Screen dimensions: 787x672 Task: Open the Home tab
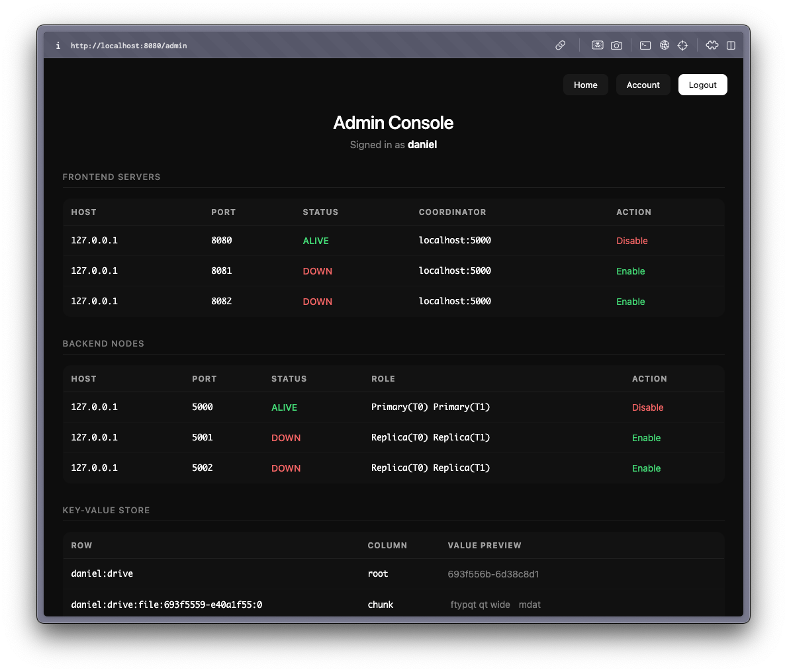point(585,85)
